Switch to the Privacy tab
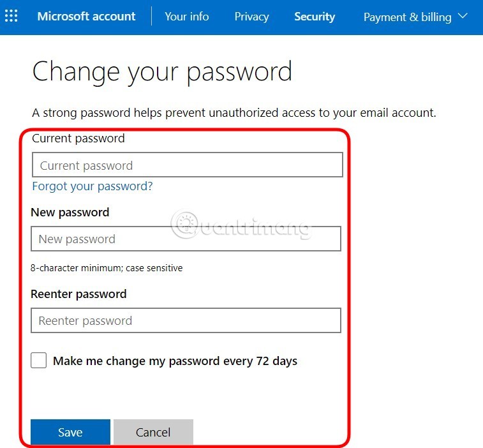The height and width of the screenshot is (448, 483). (x=251, y=17)
